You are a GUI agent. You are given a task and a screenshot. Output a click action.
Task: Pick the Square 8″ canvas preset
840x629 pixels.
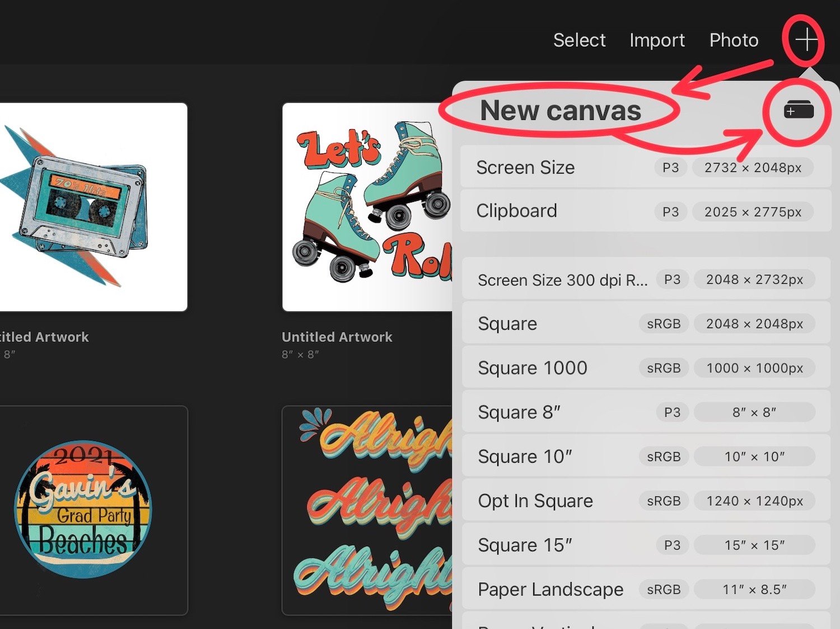point(644,412)
